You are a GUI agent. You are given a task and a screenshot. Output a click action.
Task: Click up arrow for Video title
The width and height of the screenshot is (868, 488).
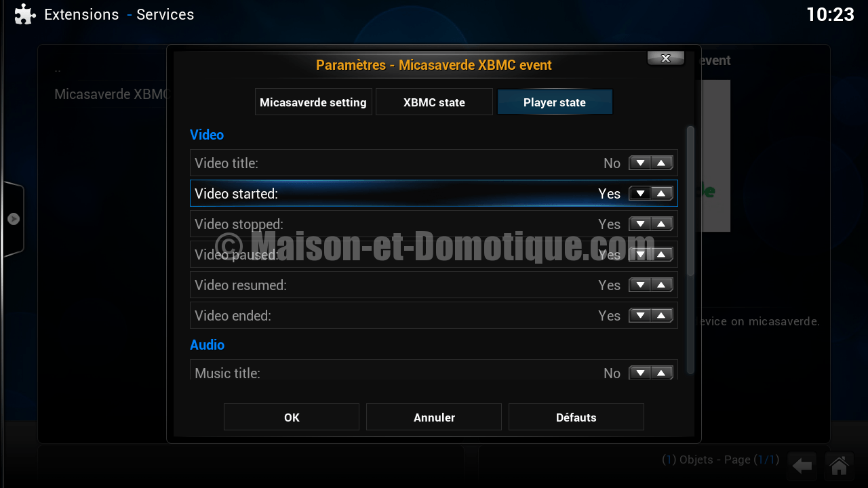pyautogui.click(x=662, y=163)
